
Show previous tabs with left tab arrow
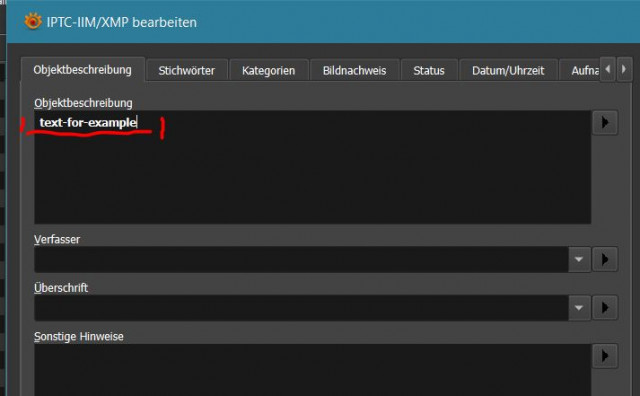point(608,69)
